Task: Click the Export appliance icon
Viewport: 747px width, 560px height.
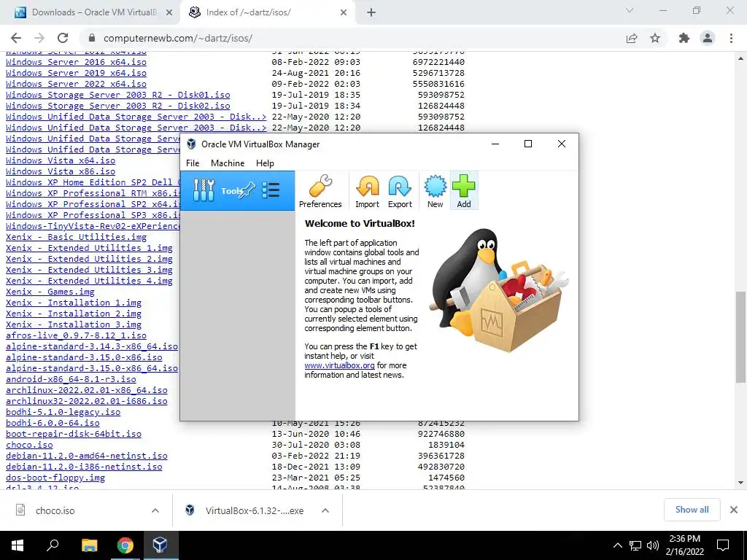Action: [x=400, y=191]
